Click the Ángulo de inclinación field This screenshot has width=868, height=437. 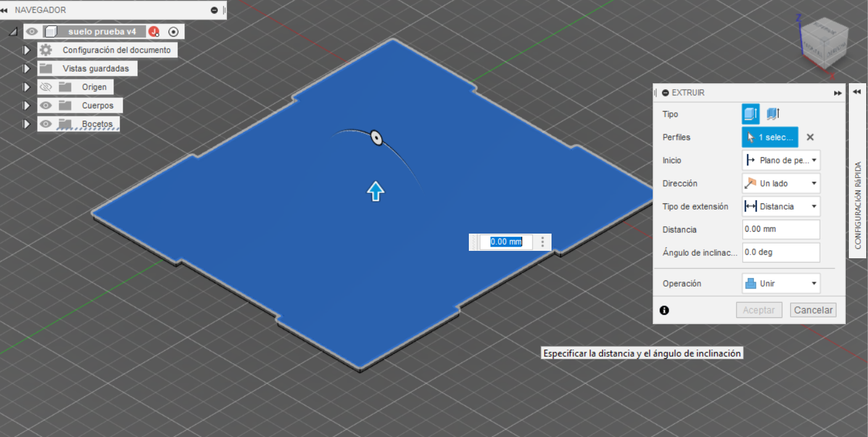tap(781, 252)
